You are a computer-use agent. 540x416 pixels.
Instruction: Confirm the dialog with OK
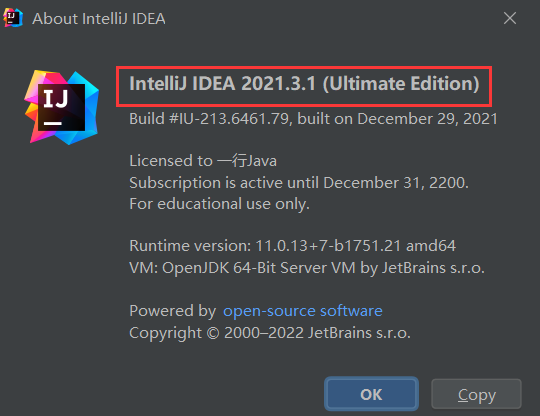[x=371, y=394]
